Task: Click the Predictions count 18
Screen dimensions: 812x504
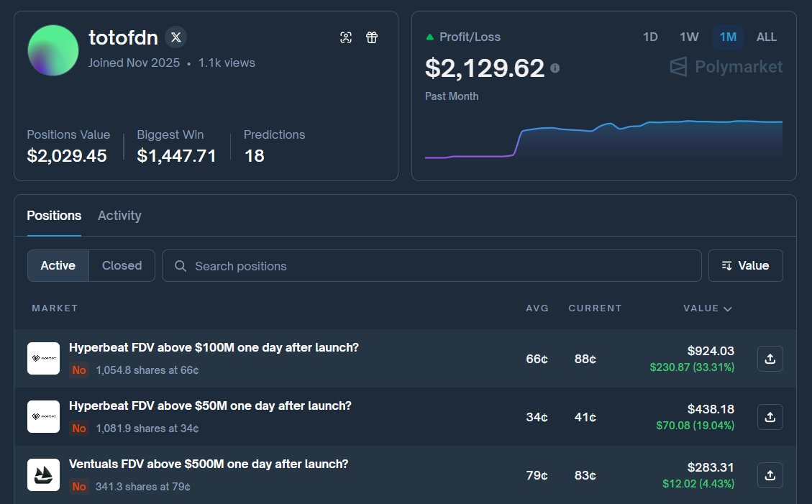Action: click(255, 156)
